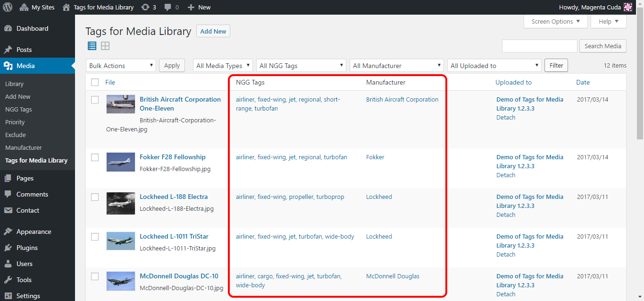
Task: Open the site home icon link
Action: click(67, 7)
